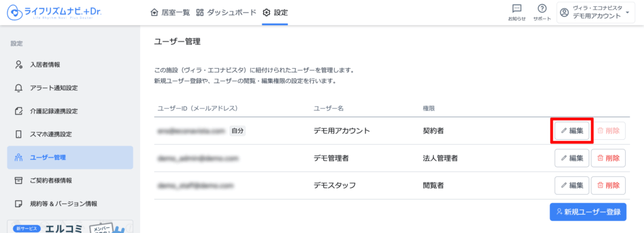Select ユーザー管理 in the sidebar

70,157
